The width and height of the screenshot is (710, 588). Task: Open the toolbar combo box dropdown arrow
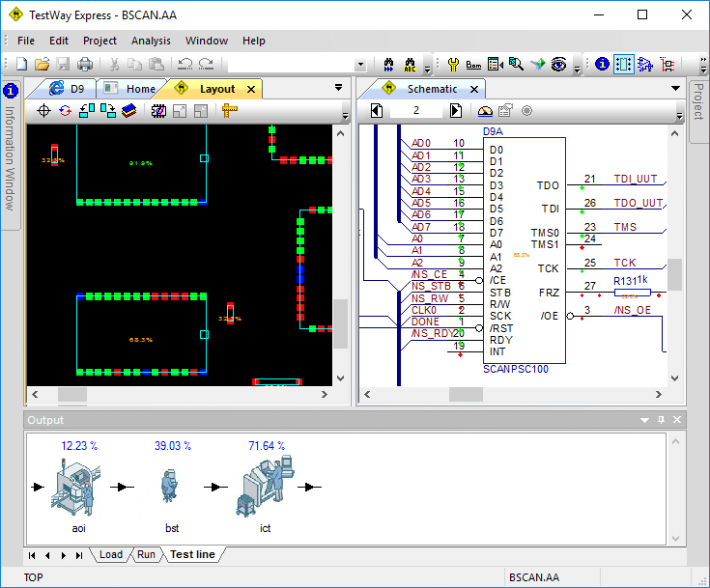360,65
